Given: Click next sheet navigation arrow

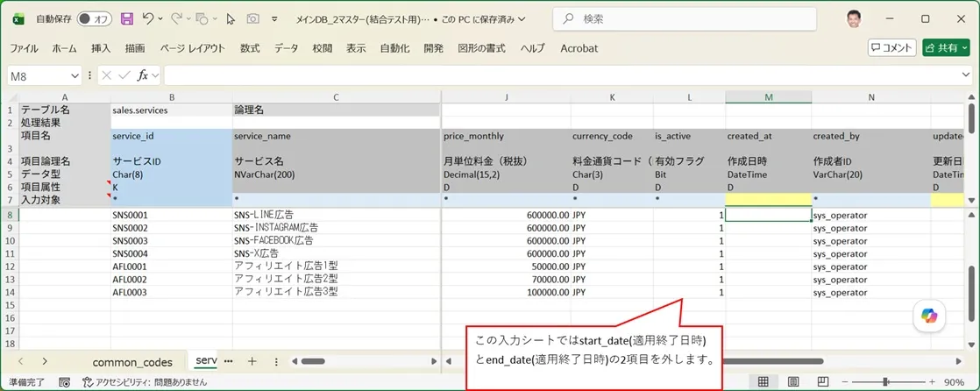Looking at the screenshot, I should pyautogui.click(x=45, y=361).
